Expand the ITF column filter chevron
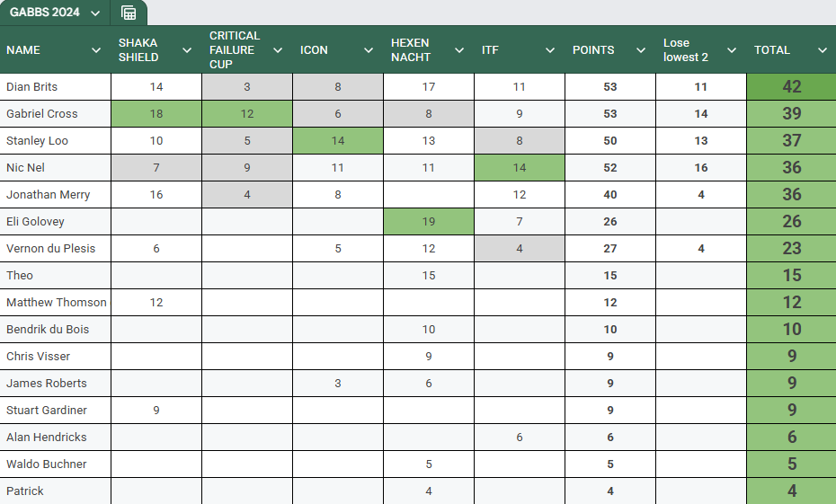 (550, 50)
